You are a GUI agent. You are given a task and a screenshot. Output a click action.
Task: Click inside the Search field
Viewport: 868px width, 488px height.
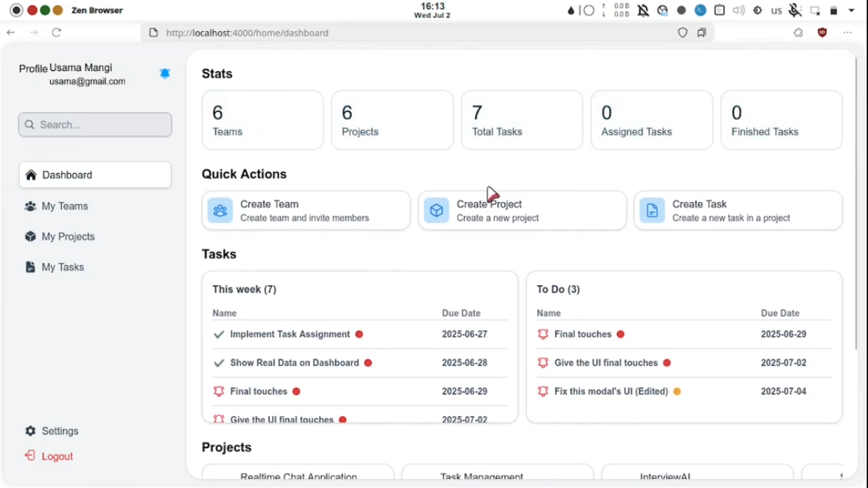(x=95, y=125)
